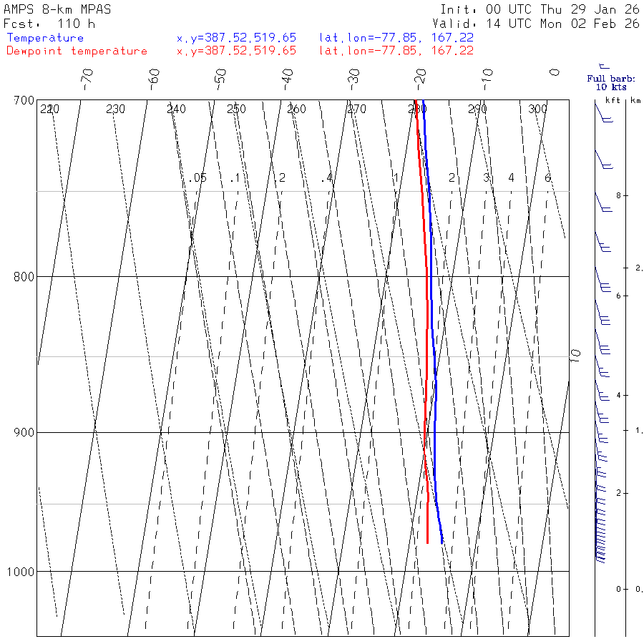644x644 pixels.
Task: Click the .05 mixing ratio label
Action: (x=198, y=178)
